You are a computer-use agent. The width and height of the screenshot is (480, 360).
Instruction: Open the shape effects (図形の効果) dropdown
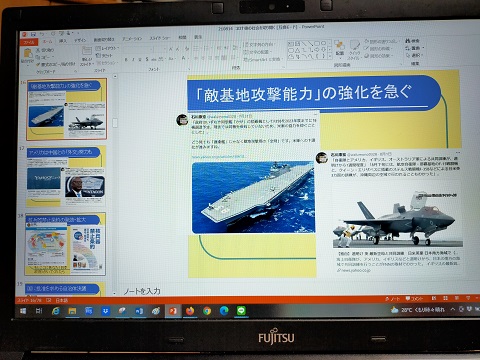click(x=379, y=56)
